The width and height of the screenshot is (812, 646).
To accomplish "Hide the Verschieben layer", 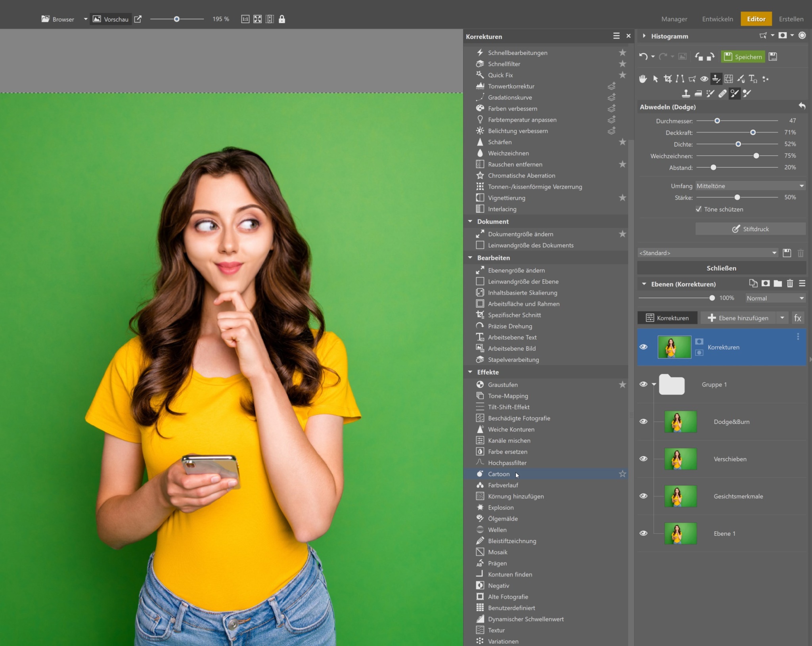I will click(x=643, y=459).
